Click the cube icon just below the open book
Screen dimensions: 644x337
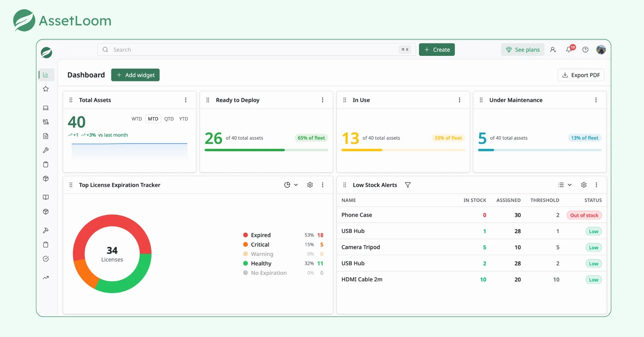point(46,211)
